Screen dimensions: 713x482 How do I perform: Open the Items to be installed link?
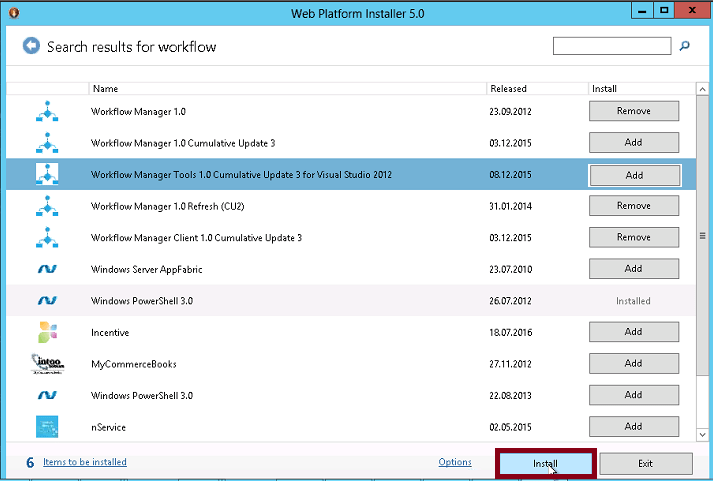(x=85, y=462)
